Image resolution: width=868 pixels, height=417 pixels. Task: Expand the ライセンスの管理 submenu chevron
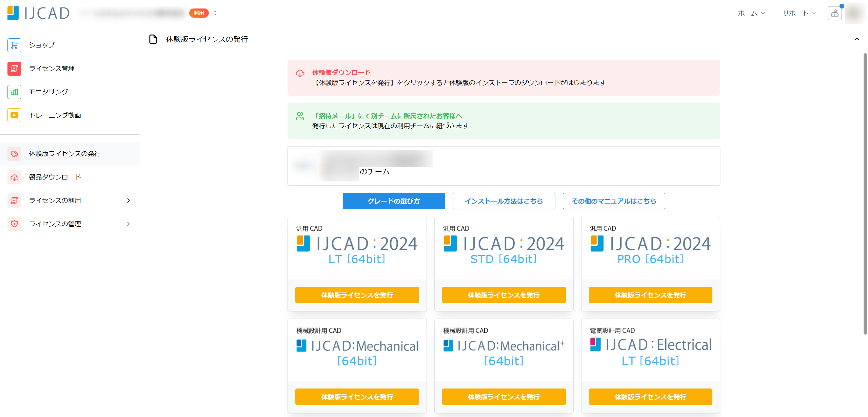[x=129, y=224]
